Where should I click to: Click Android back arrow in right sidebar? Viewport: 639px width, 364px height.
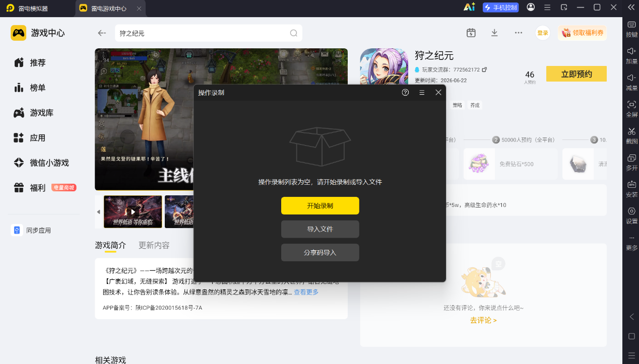pos(631,317)
